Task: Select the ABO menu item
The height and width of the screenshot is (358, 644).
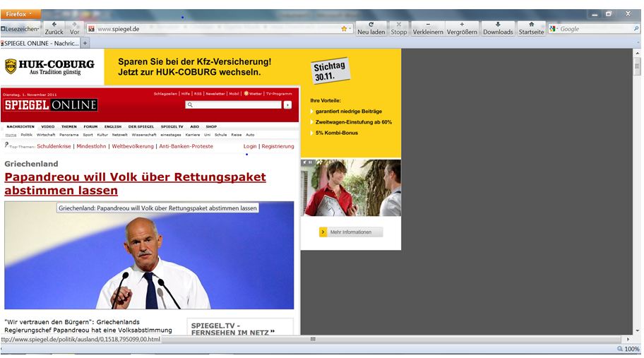Action: point(195,126)
